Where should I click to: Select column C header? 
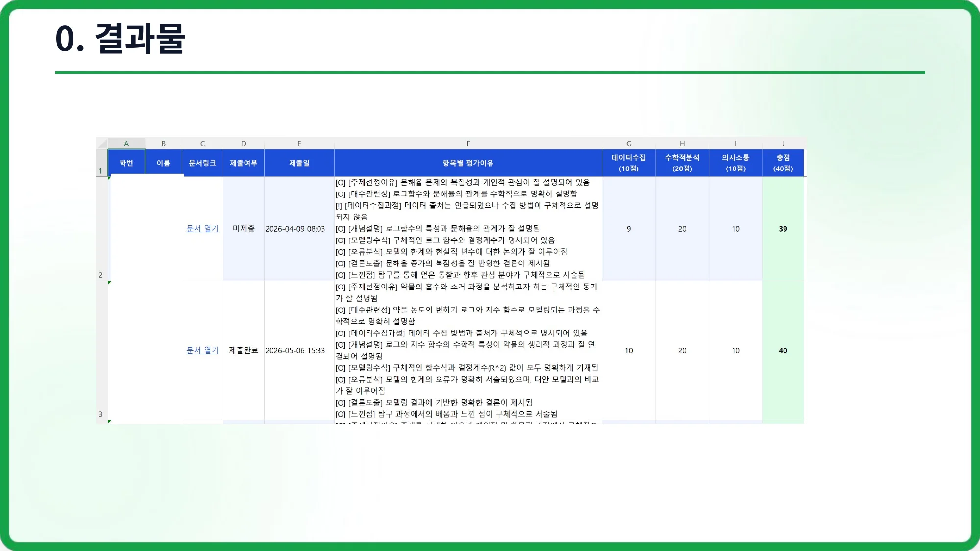pos(202,144)
